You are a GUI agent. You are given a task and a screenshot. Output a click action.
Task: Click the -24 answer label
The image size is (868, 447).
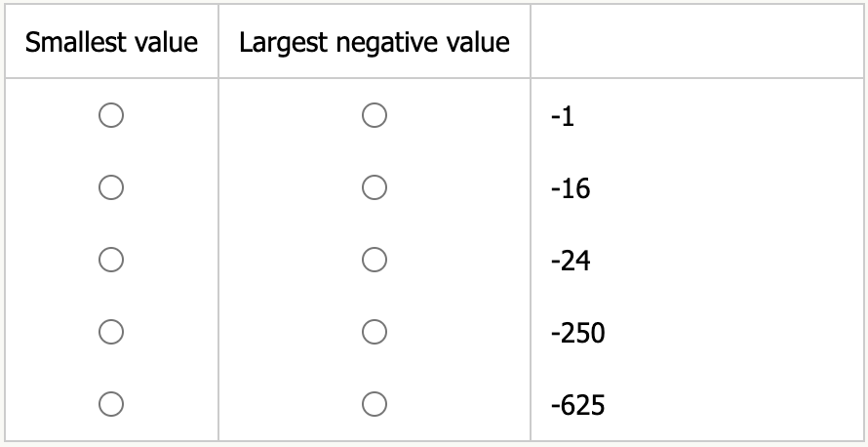click(570, 261)
